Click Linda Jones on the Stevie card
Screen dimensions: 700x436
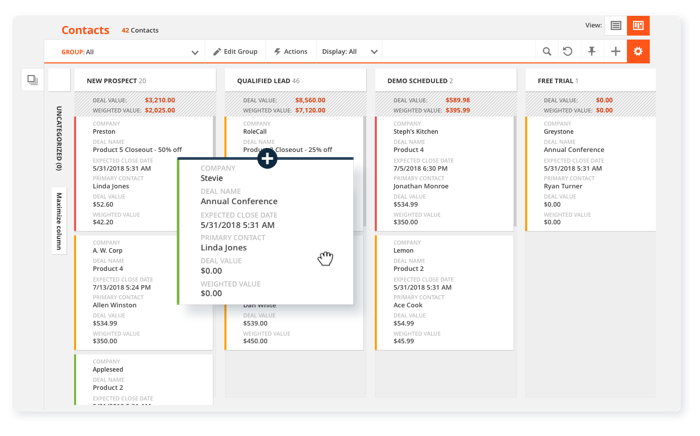click(224, 248)
